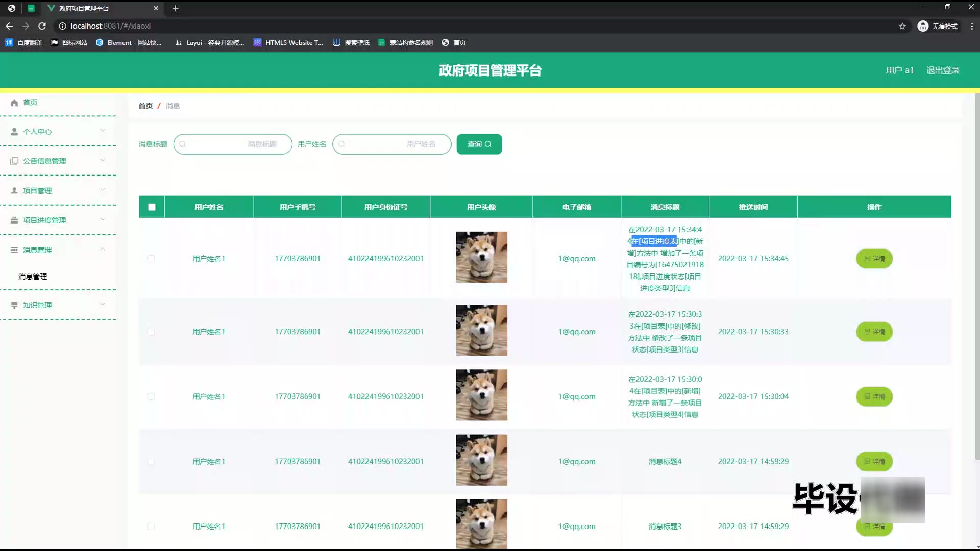The height and width of the screenshot is (551, 980).
Task: Toggle the select-all checkbox in table header
Action: click(x=152, y=207)
